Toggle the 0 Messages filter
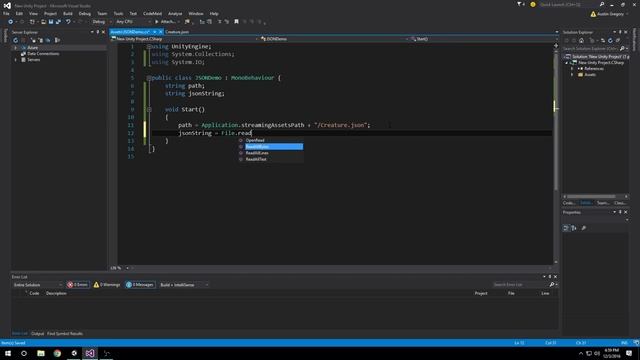 tap(140, 284)
